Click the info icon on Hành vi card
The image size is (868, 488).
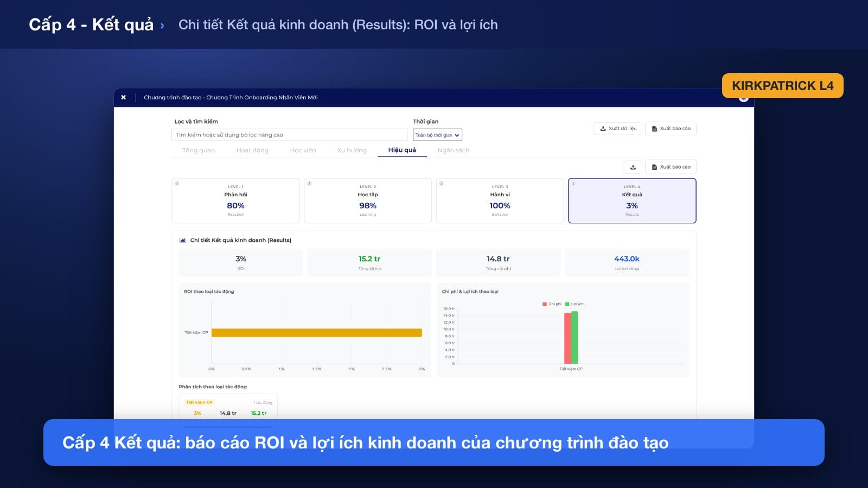tap(441, 183)
